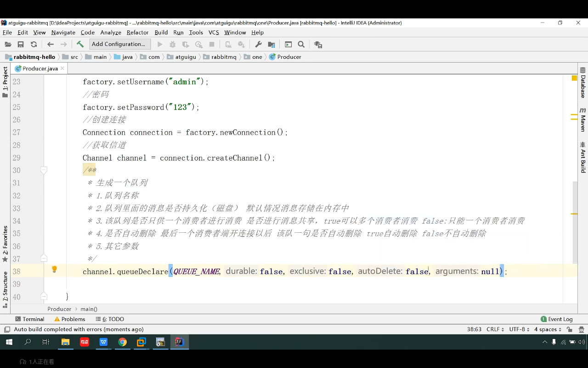Click rabbitmq-hello in the breadcrumb bar
Viewport: 588px width, 368px height.
(30, 57)
